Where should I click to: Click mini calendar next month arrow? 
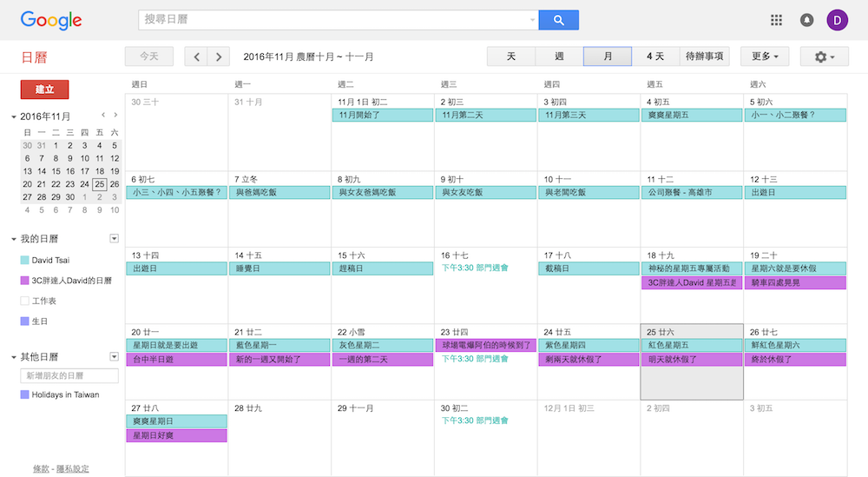click(115, 115)
